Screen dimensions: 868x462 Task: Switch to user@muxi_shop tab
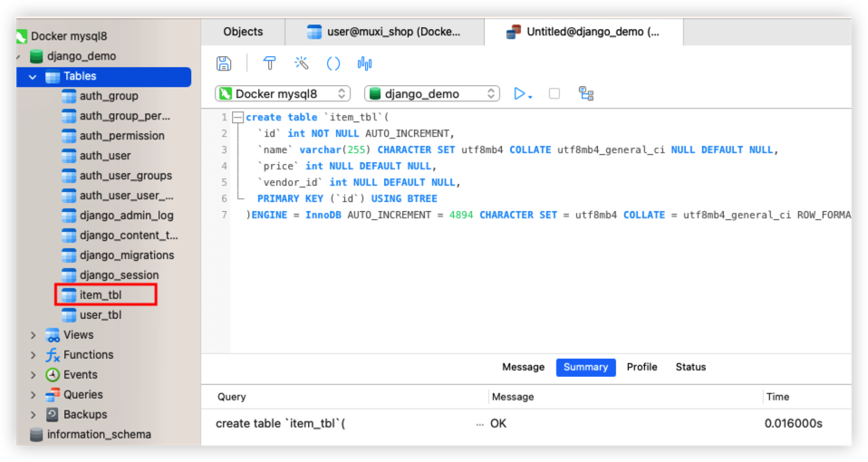point(384,32)
